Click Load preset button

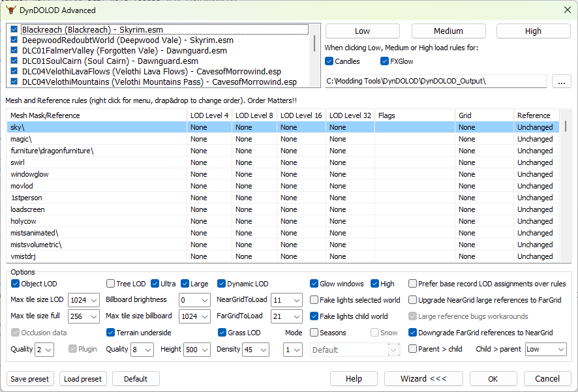83,379
